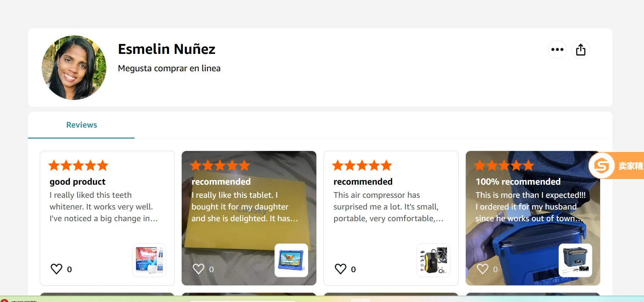Like the teeth whitener review heart
644x302 pixels.
pyautogui.click(x=56, y=269)
